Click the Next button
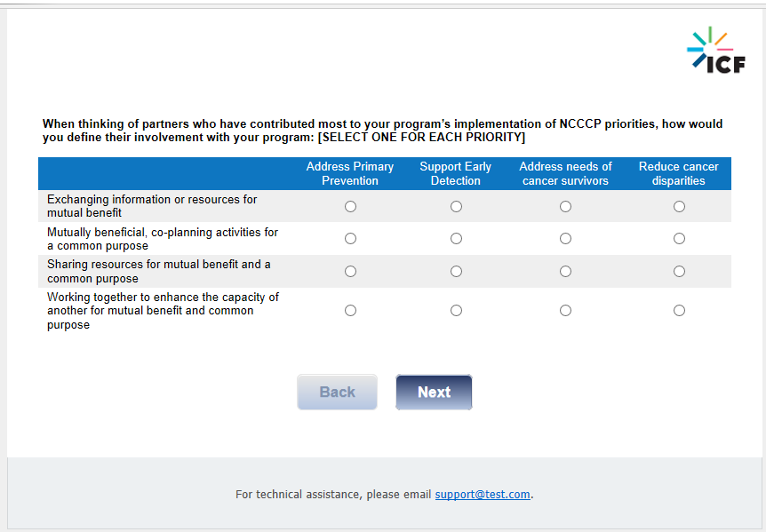766x532 pixels. (x=434, y=393)
